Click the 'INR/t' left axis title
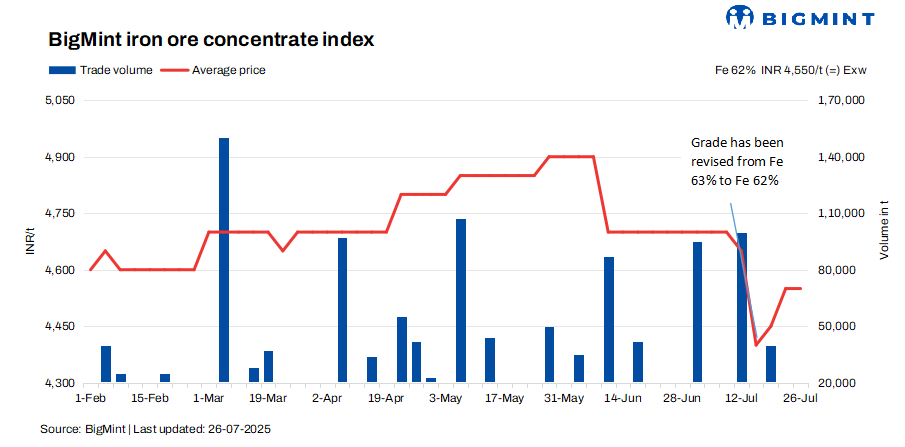Screen dimensions: 905x447 [30, 242]
